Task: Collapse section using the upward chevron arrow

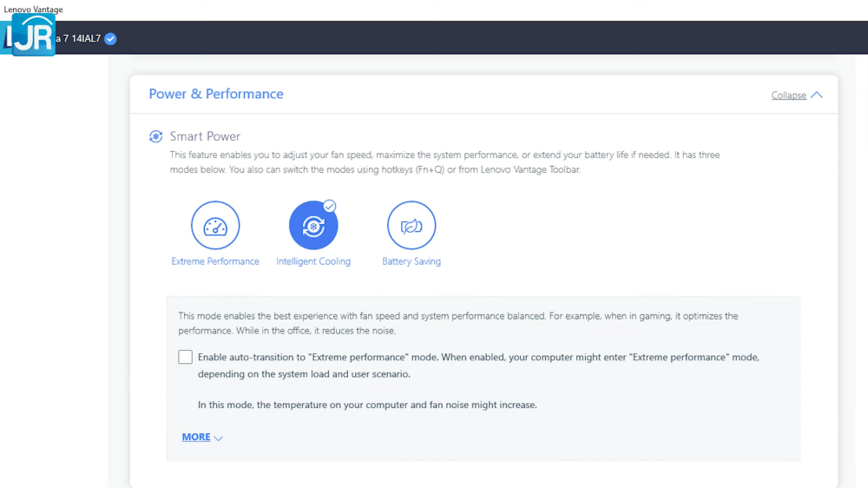Action: pyautogui.click(x=817, y=96)
